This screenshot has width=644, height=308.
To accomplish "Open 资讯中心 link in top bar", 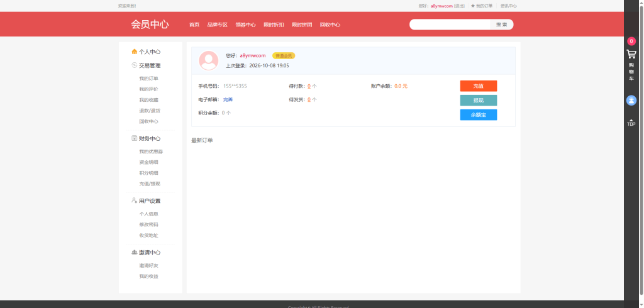I will [508, 6].
